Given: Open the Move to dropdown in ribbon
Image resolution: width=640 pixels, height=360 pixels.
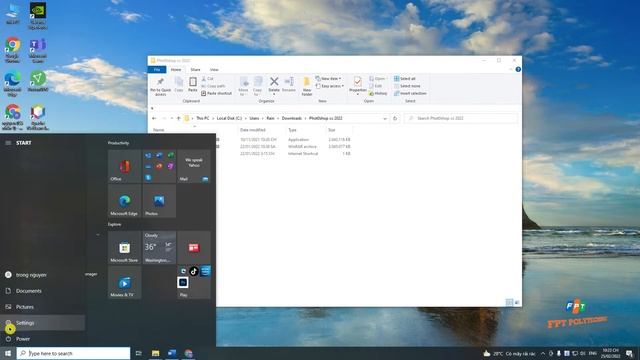Looking at the screenshot, I should click(244, 86).
